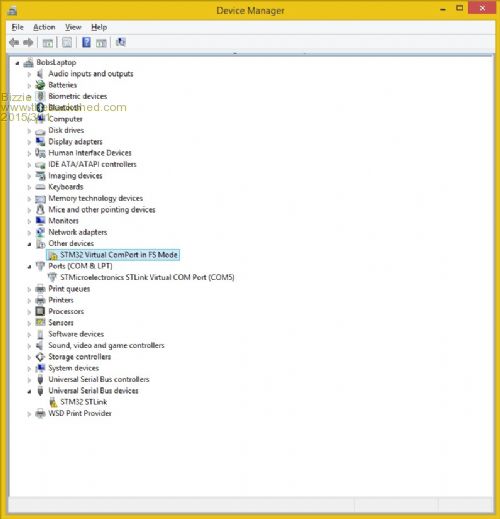This screenshot has height=519, width=500.
Task: Click Scan for hardware changes icon
Action: [121, 42]
